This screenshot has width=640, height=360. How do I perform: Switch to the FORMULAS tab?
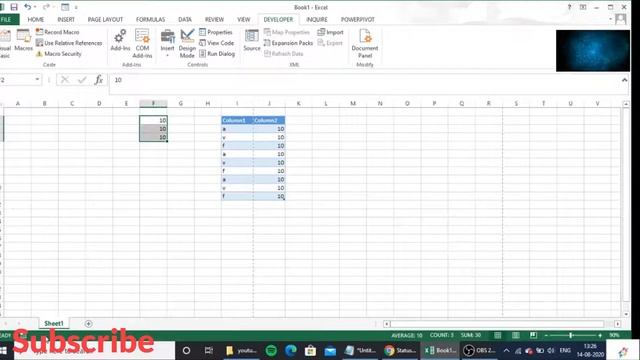coord(150,19)
